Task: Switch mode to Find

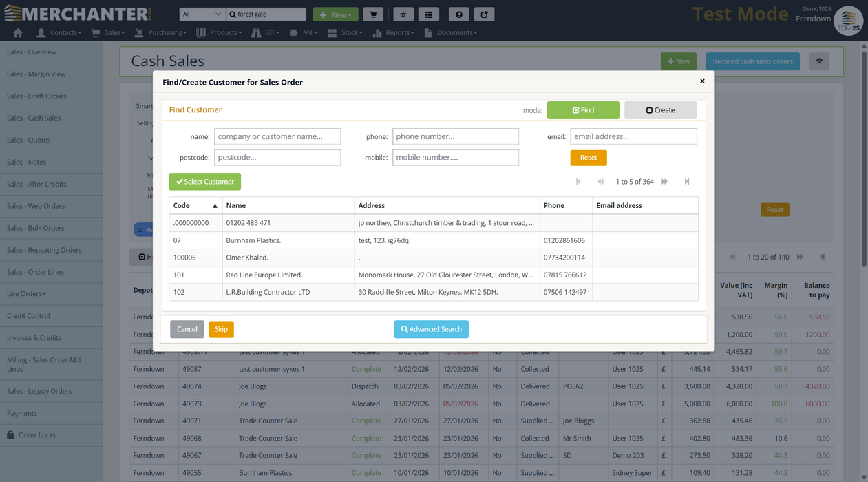Action: (x=583, y=110)
